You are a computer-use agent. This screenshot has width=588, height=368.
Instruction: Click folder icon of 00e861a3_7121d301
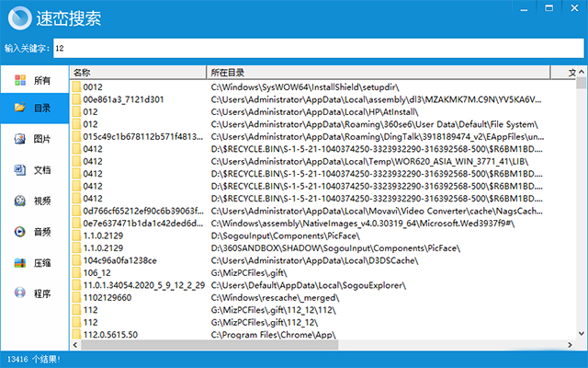click(x=76, y=99)
